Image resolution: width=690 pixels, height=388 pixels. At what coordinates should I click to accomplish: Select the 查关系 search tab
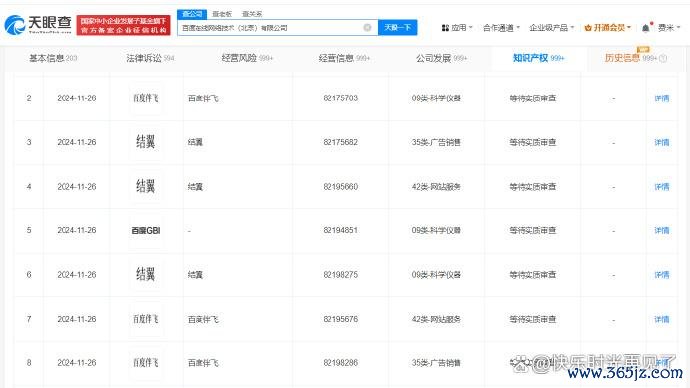[x=252, y=14]
